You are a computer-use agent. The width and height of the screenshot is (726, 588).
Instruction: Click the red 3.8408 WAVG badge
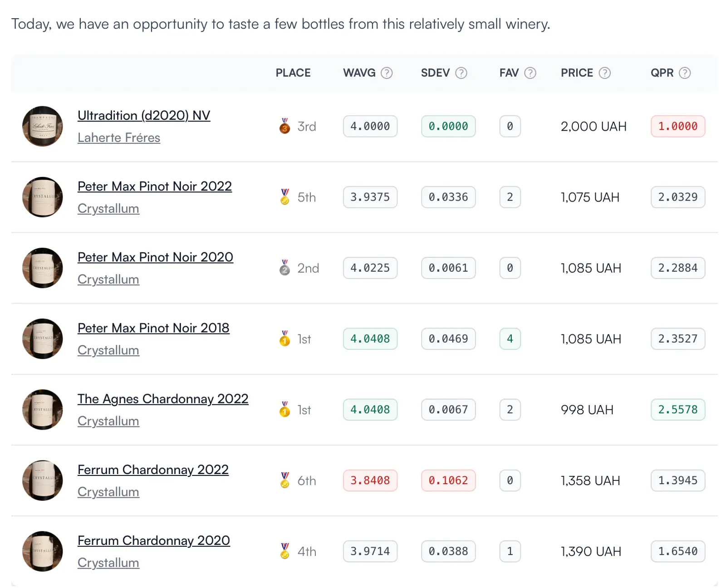(370, 480)
